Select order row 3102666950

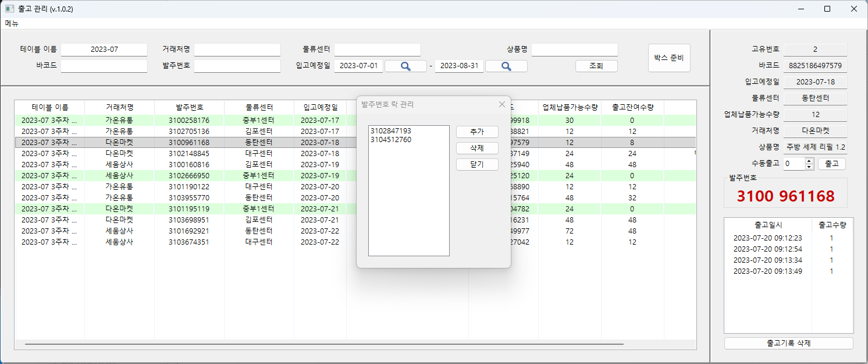tap(355, 175)
